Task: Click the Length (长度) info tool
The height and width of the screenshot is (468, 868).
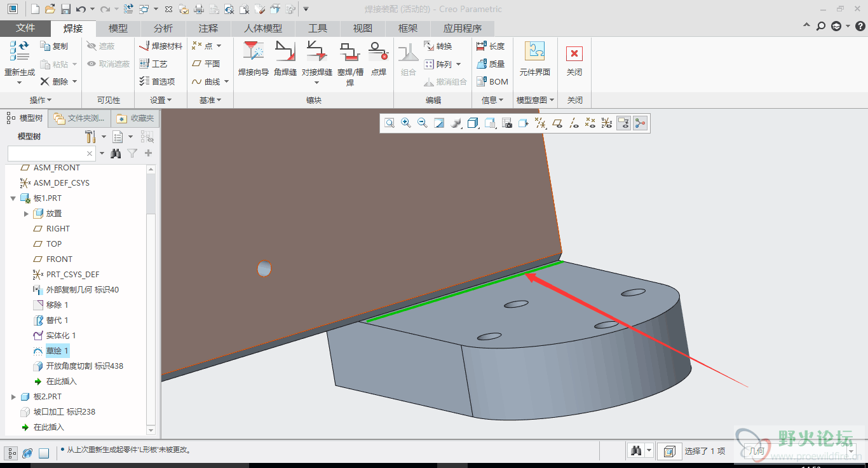Action: 491,46
